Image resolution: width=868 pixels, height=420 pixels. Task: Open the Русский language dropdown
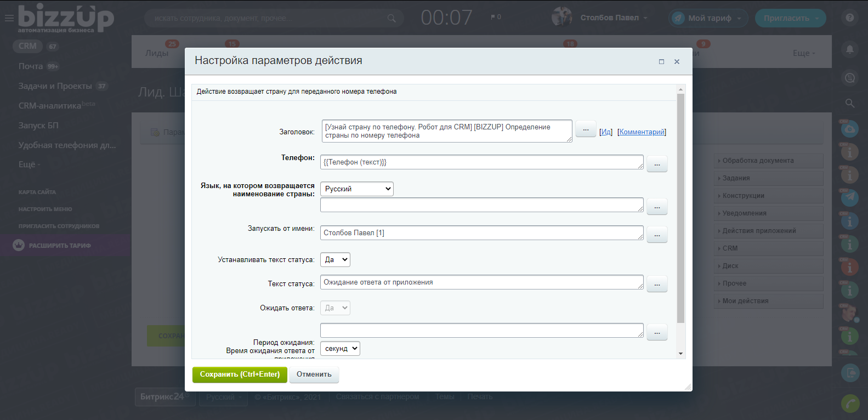coord(357,189)
